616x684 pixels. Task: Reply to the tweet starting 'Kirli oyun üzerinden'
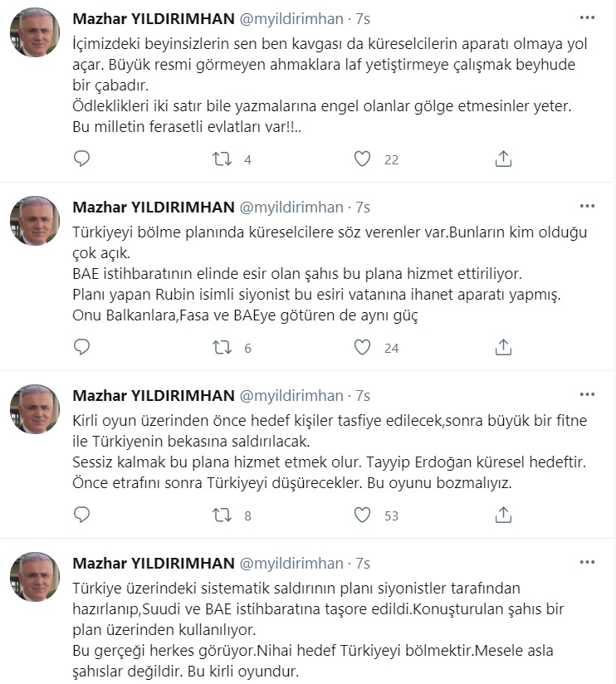click(x=81, y=515)
